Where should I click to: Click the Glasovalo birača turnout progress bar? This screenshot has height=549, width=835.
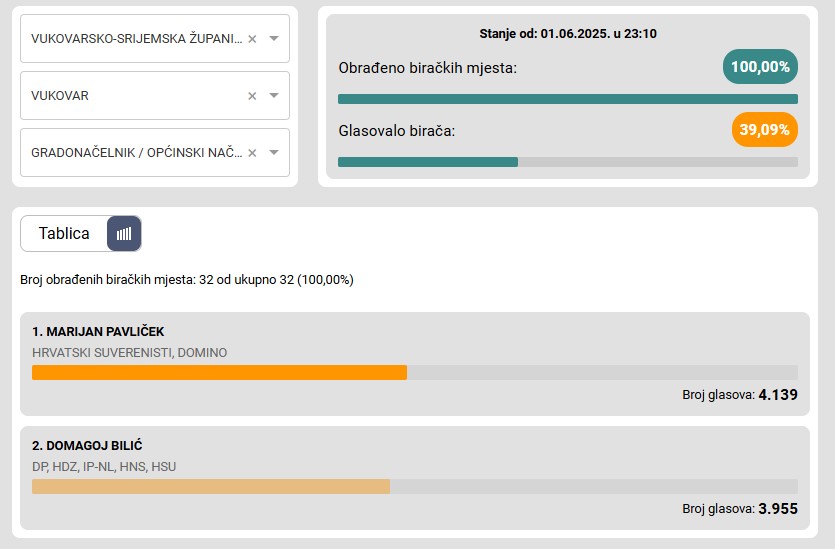[x=568, y=162]
